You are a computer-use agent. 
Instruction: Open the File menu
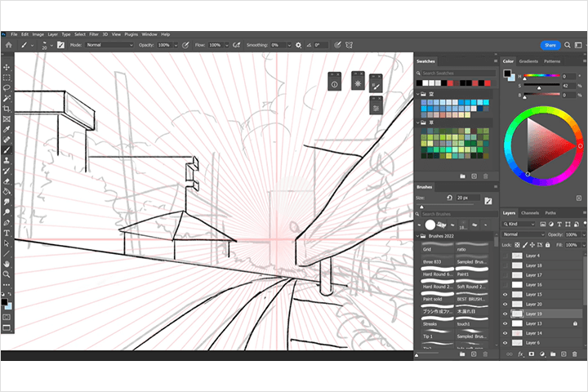[x=14, y=34]
